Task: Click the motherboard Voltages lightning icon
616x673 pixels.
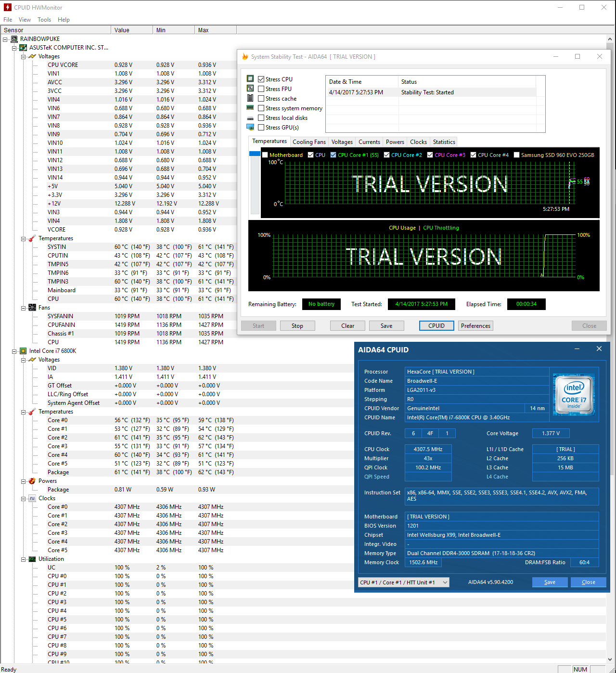Action: (x=32, y=56)
